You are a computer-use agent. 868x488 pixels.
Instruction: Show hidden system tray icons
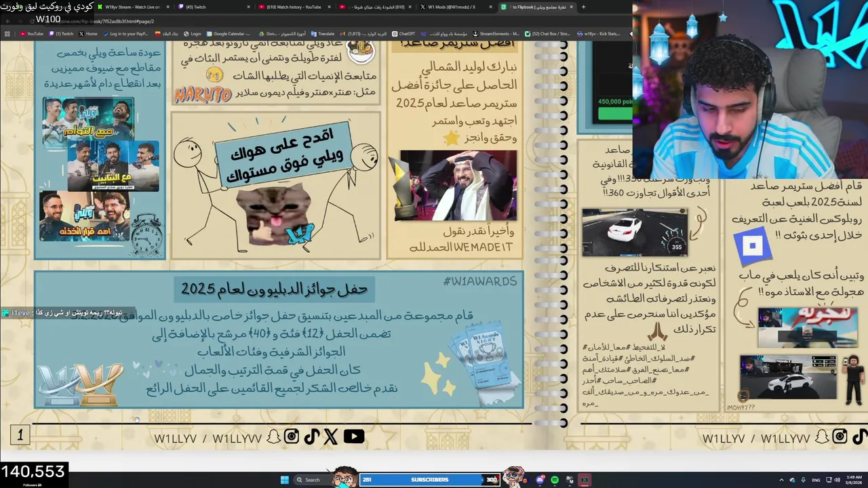point(781,480)
